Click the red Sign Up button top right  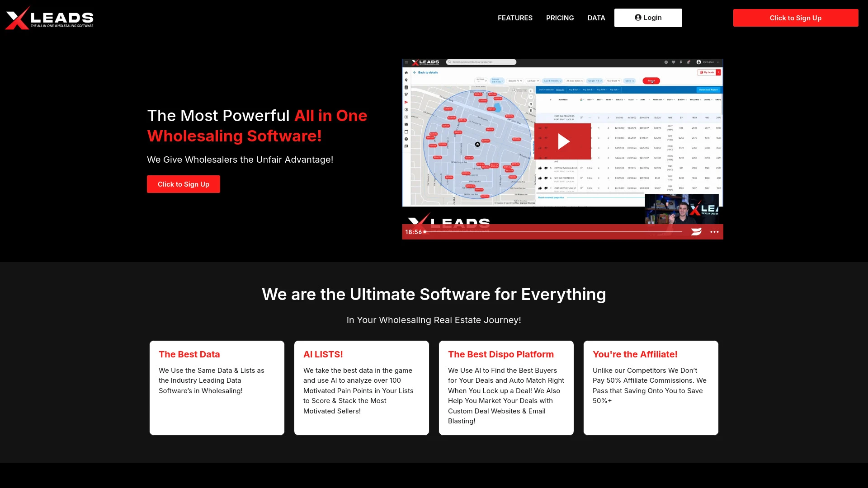tap(795, 18)
